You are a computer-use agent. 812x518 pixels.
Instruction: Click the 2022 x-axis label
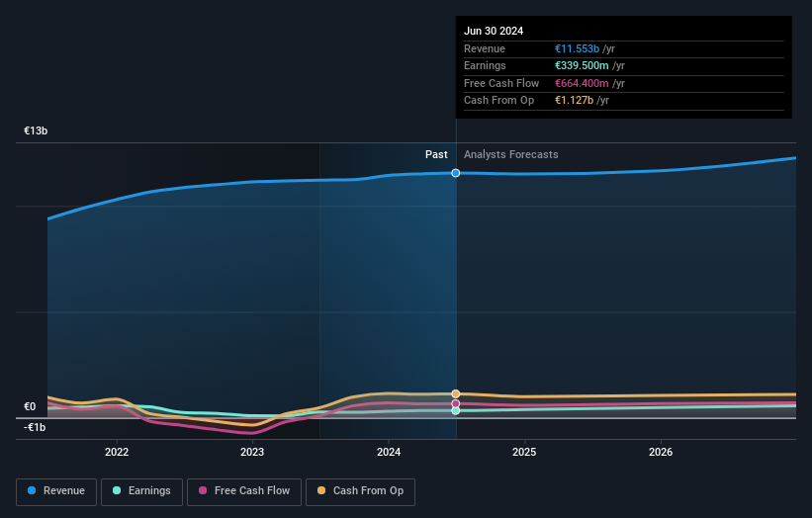coord(117,453)
